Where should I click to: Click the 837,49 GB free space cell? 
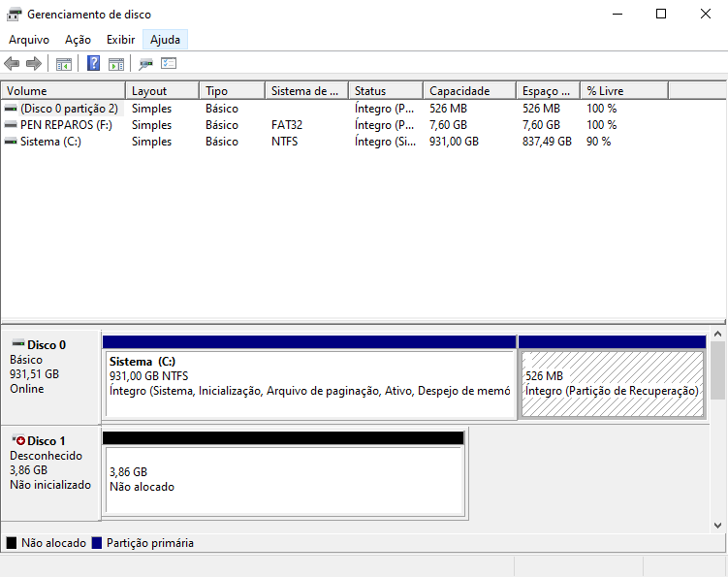(547, 142)
